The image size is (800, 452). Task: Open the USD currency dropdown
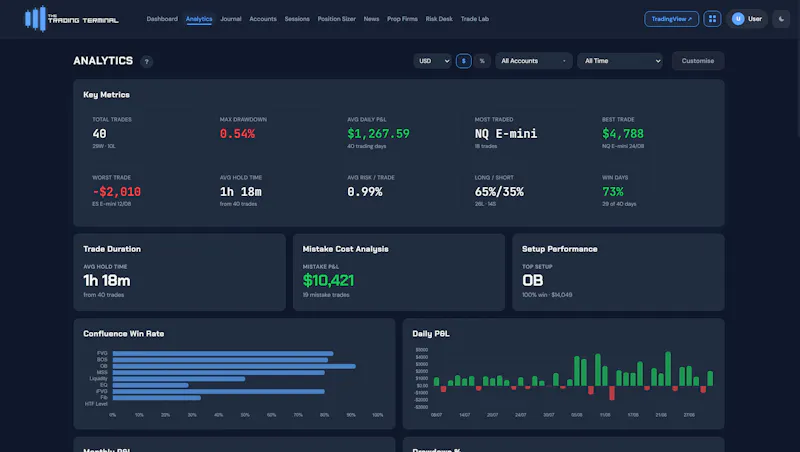[433, 61]
